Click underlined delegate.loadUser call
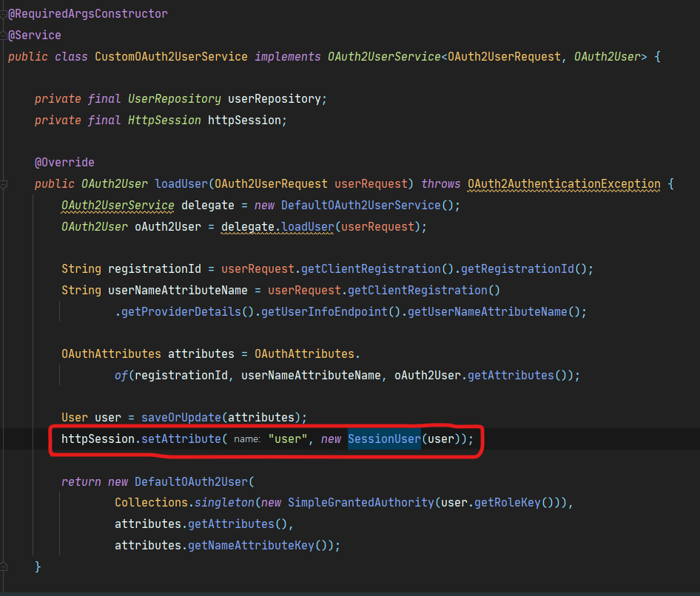 277,226
